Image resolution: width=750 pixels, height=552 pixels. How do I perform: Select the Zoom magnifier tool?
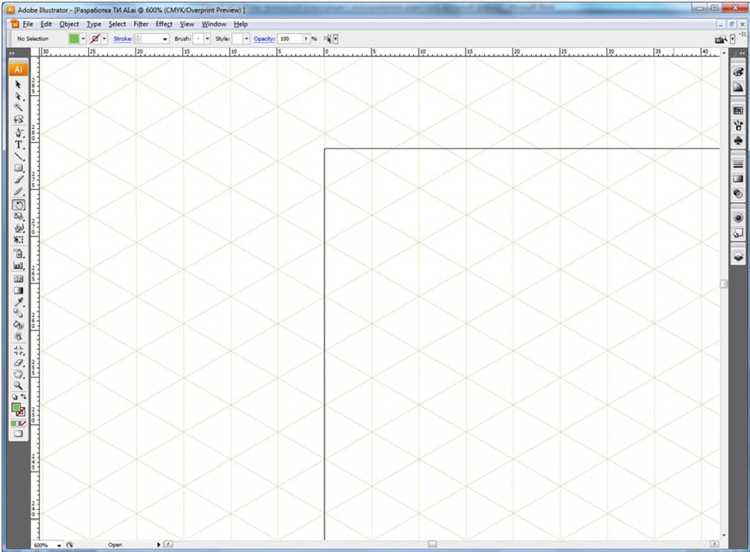pyautogui.click(x=18, y=386)
